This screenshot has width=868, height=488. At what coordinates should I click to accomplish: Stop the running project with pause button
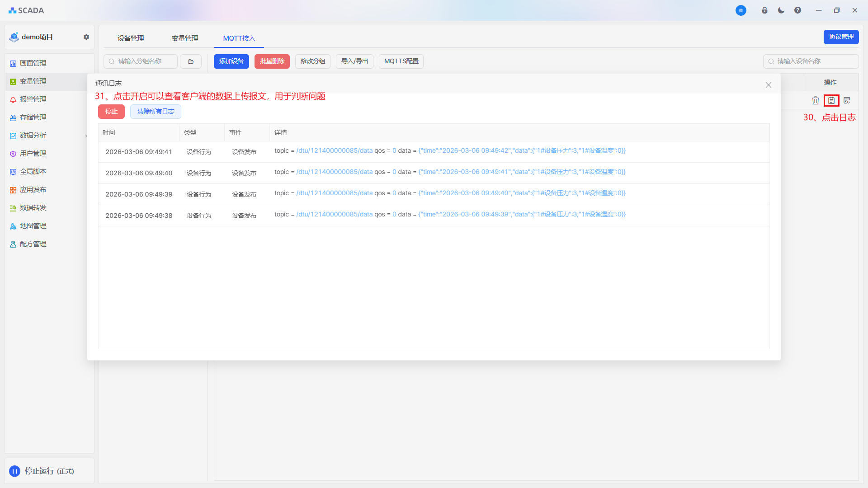tap(14, 471)
